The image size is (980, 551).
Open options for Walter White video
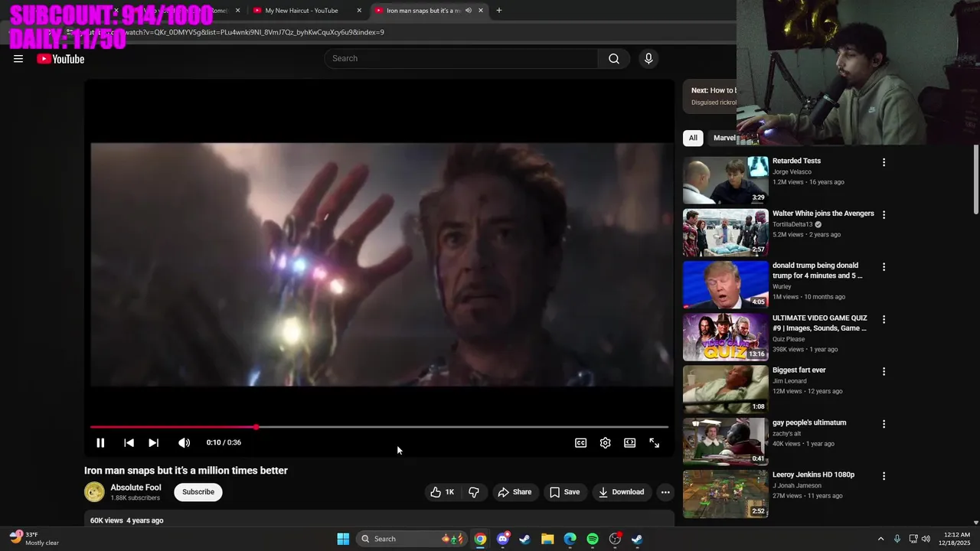point(884,215)
